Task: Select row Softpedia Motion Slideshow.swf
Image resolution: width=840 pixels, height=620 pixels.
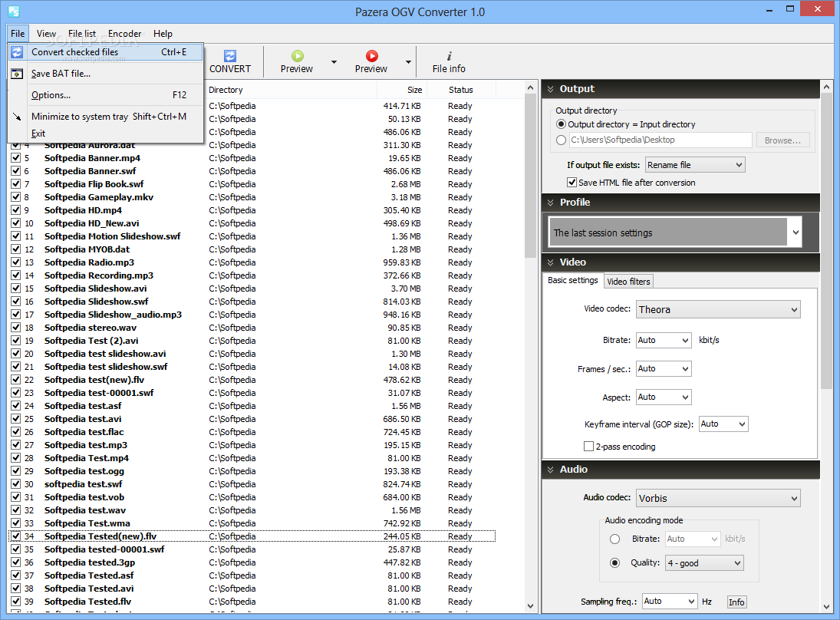Action: pos(252,236)
